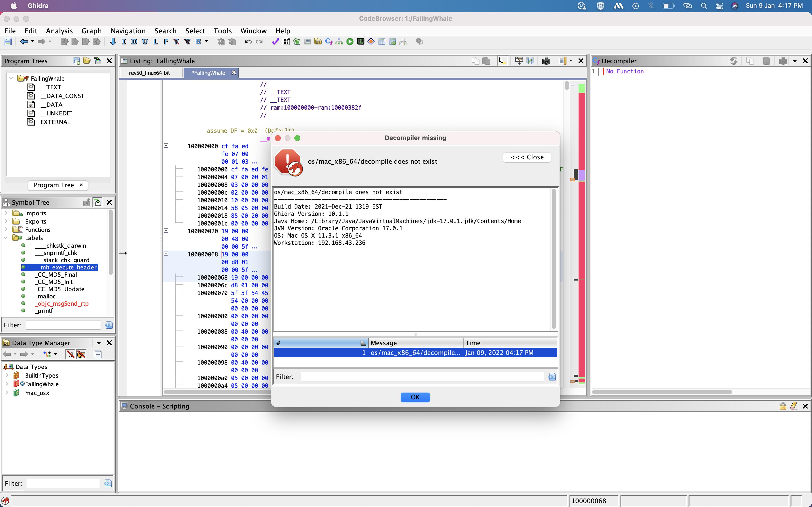Viewport: 812px width, 507px height.
Task: Toggle the pointer filter in Data Type Manager
Action: pyautogui.click(x=81, y=354)
